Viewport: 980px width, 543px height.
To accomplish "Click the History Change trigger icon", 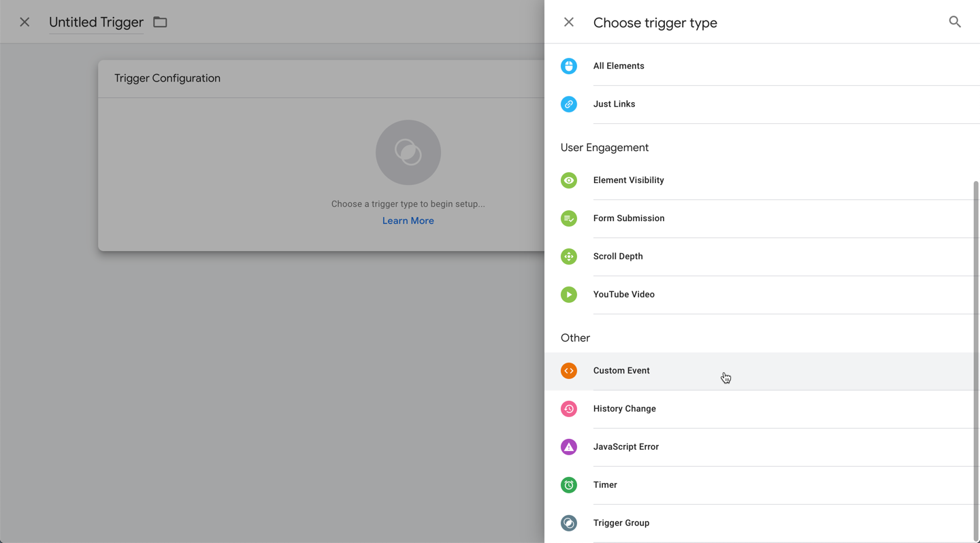I will [569, 408].
